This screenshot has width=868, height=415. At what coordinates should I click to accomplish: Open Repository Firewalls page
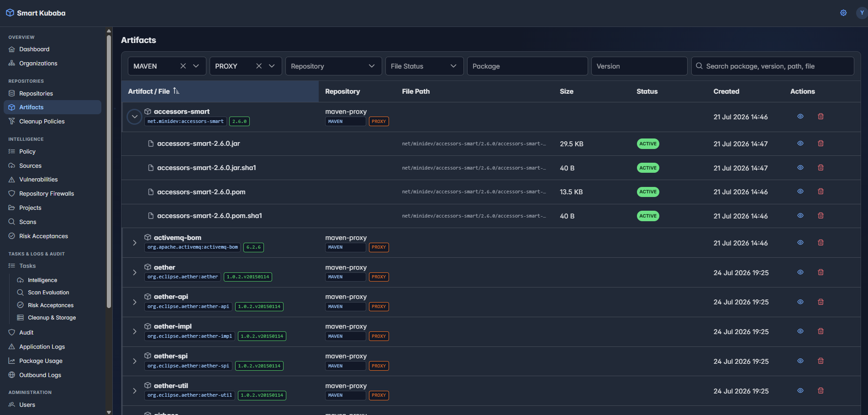pos(53,194)
